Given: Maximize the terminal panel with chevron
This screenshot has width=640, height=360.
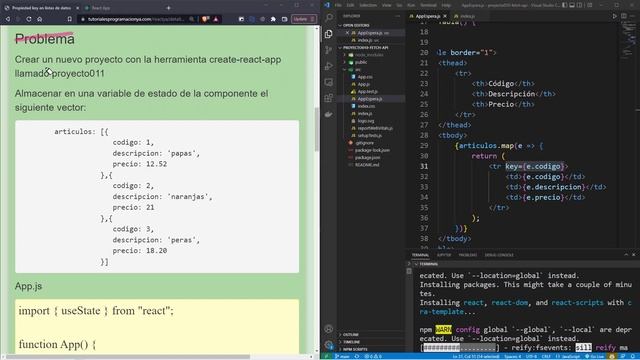Looking at the screenshot, I should click(x=626, y=255).
